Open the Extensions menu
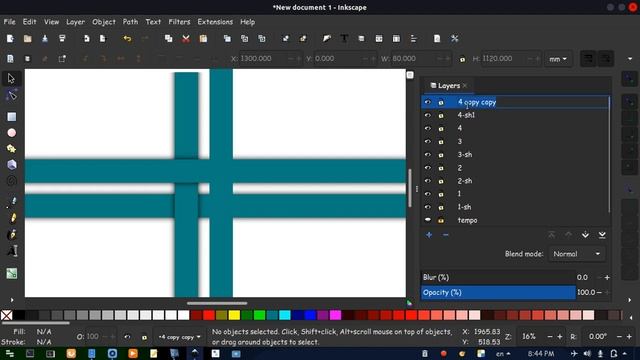The image size is (640, 360). tap(215, 22)
